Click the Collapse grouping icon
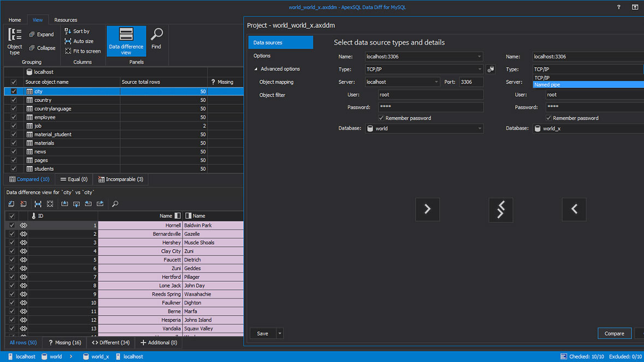 click(x=42, y=48)
